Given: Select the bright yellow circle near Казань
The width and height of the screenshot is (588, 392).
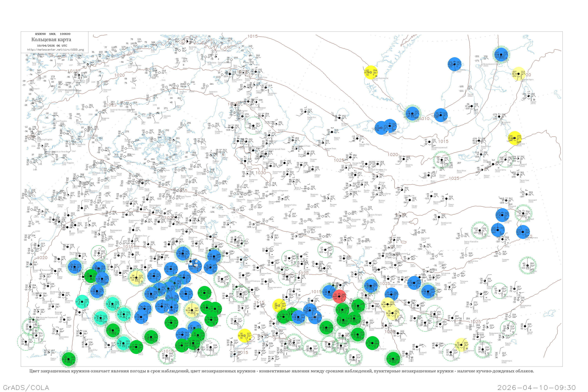Looking at the screenshot, I should click(x=279, y=306).
